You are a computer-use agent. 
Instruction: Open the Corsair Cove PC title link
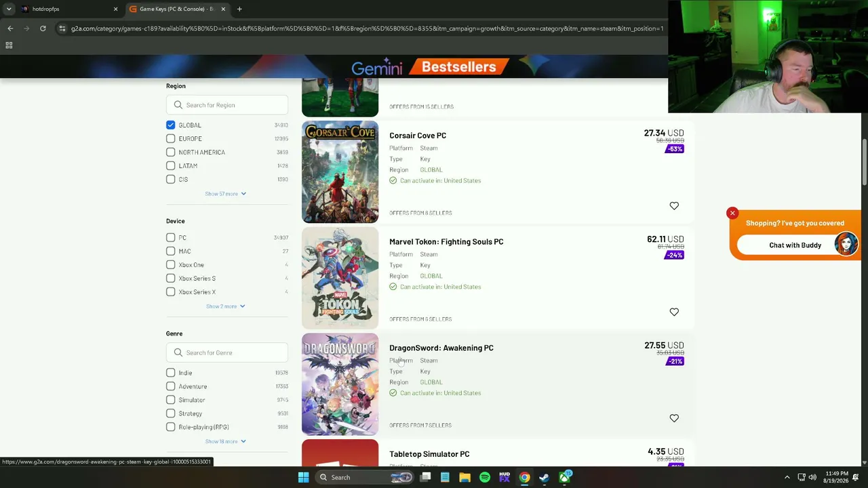point(418,136)
